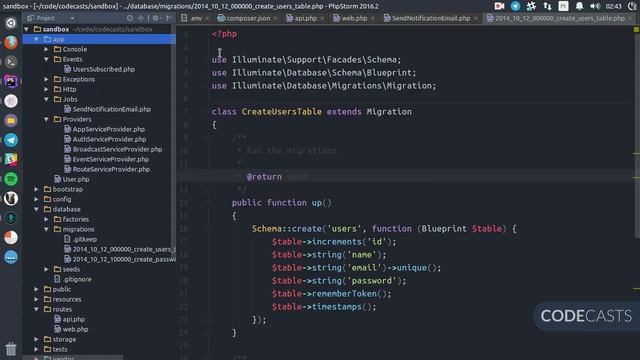The image size is (640, 360).
Task: Switch to the api.php editor tab
Action: pos(304,18)
